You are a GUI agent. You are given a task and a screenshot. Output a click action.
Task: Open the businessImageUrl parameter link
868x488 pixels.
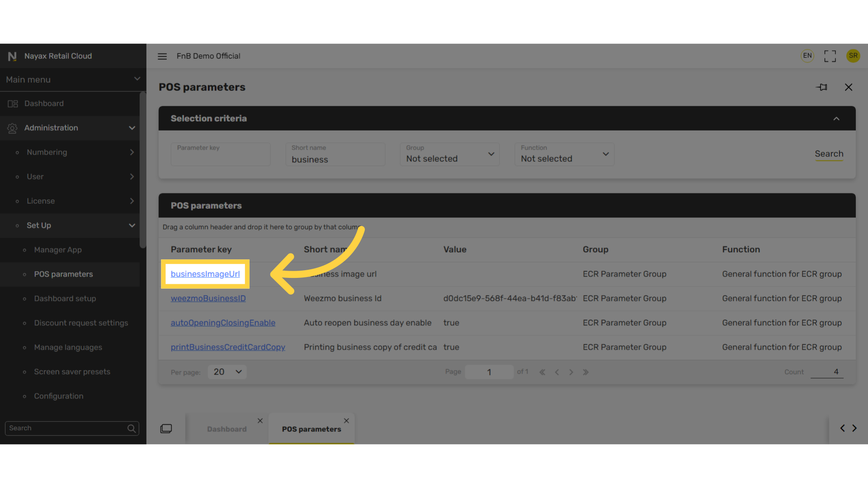205,274
